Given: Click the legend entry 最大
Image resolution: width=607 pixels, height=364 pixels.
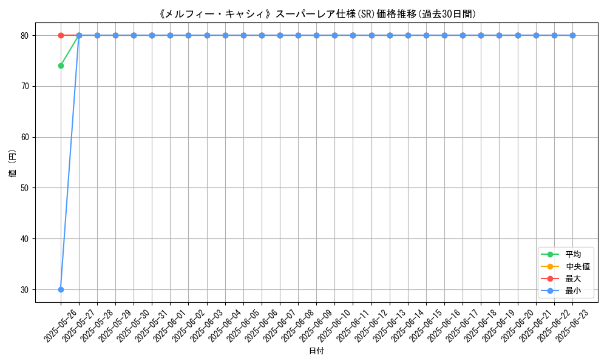Looking at the screenshot, I should click(x=573, y=278).
